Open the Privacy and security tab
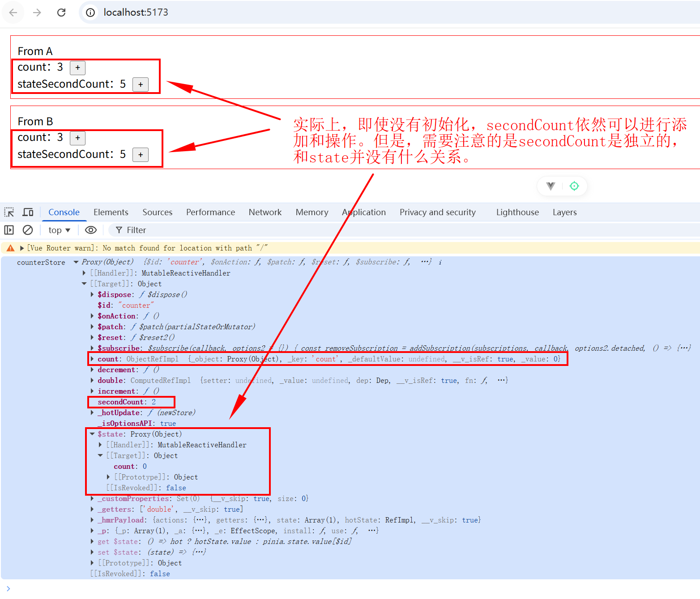This screenshot has height=599, width=700. point(438,212)
